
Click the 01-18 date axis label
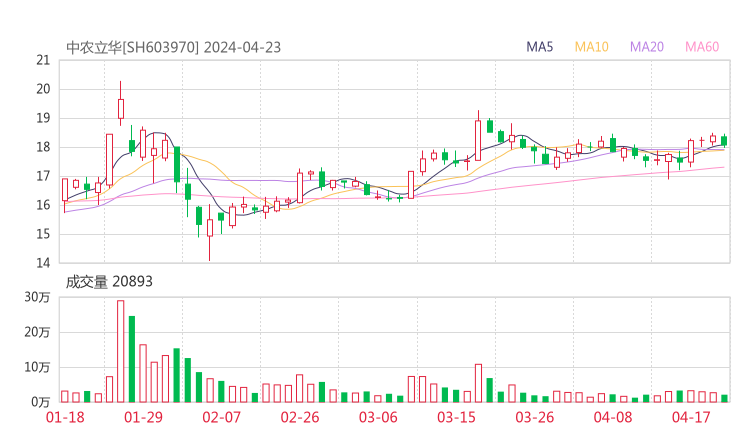pos(65,417)
